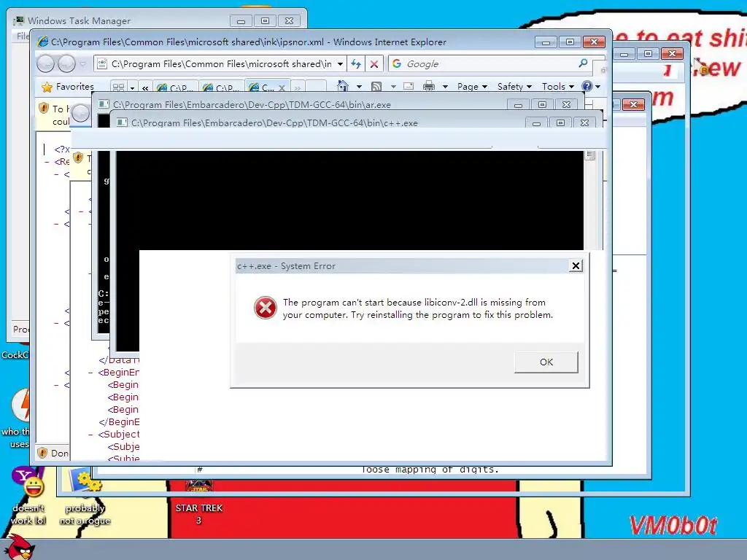747x560 pixels.
Task: Select the 'probably not a rogue' desktop icon
Action: (x=85, y=497)
